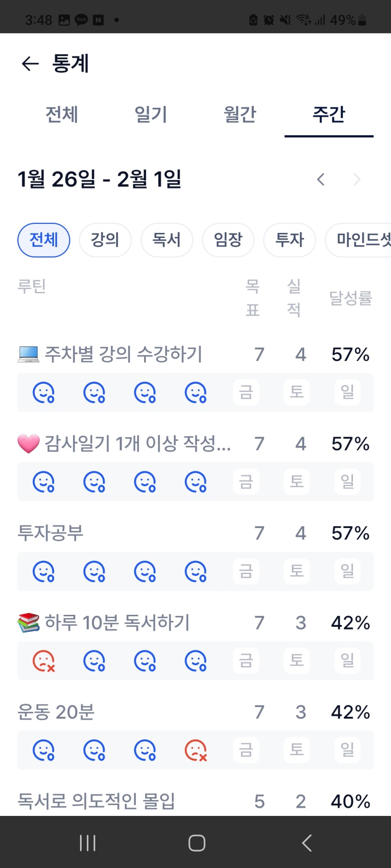Viewport: 391px width, 868px height.
Task: Select the 강의 category chip
Action: 105,240
